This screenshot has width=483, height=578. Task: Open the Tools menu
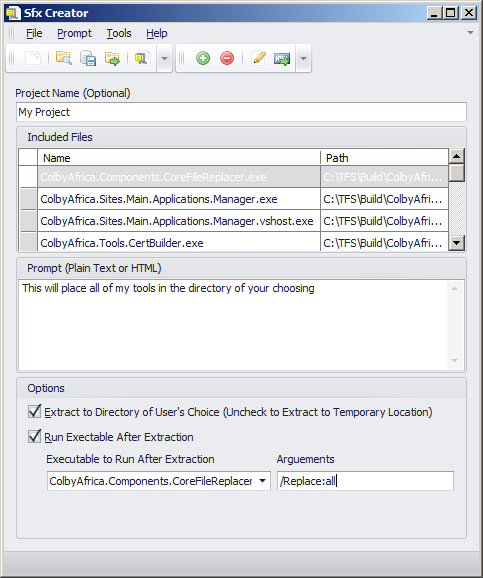(119, 34)
